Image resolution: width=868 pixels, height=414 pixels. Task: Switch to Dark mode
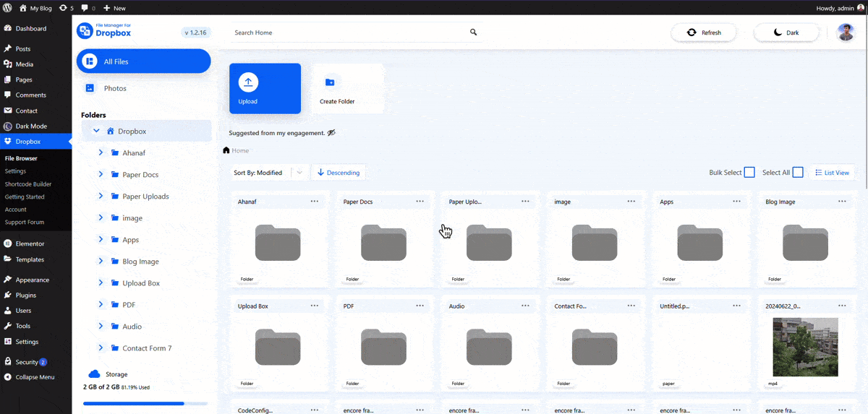click(x=786, y=33)
